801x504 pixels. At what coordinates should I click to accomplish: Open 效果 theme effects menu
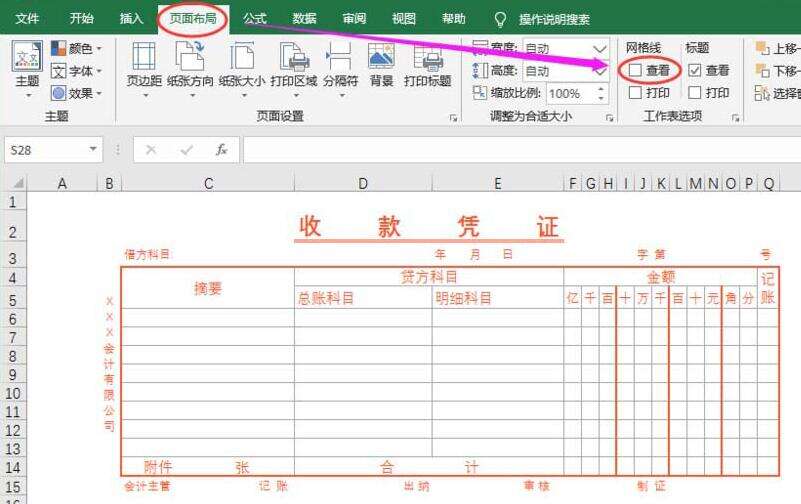click(x=77, y=93)
